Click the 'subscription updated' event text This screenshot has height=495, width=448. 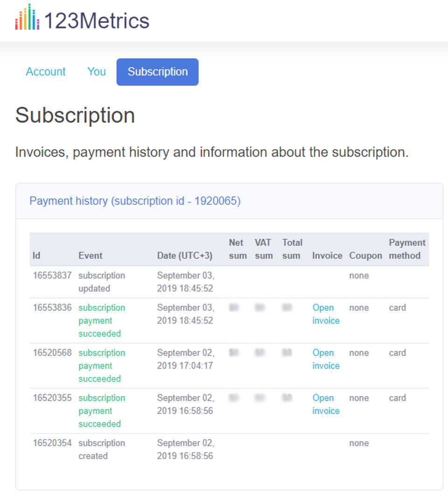click(x=102, y=282)
